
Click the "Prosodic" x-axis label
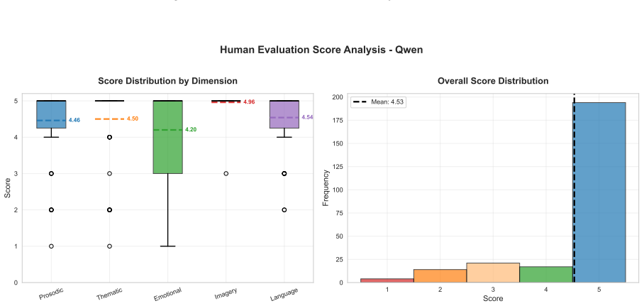(x=51, y=294)
